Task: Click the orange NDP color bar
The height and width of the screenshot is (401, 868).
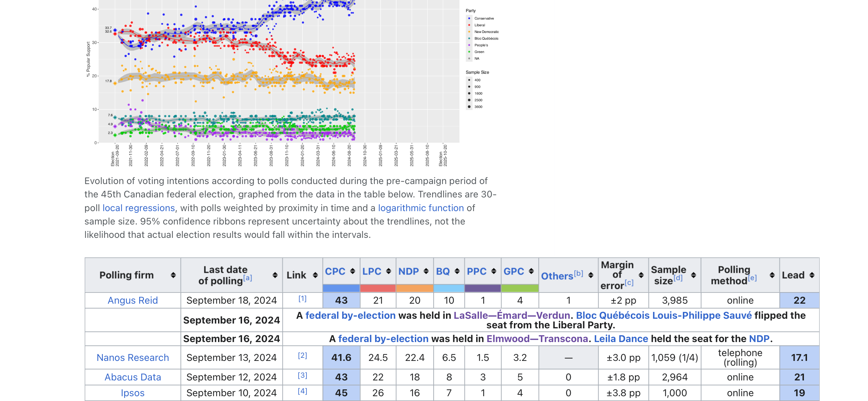Action: coord(415,288)
